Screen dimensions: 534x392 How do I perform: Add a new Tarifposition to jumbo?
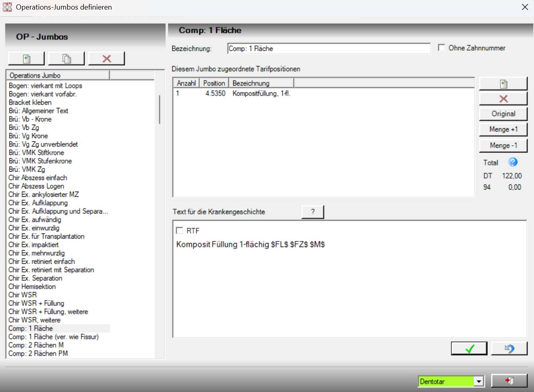503,84
